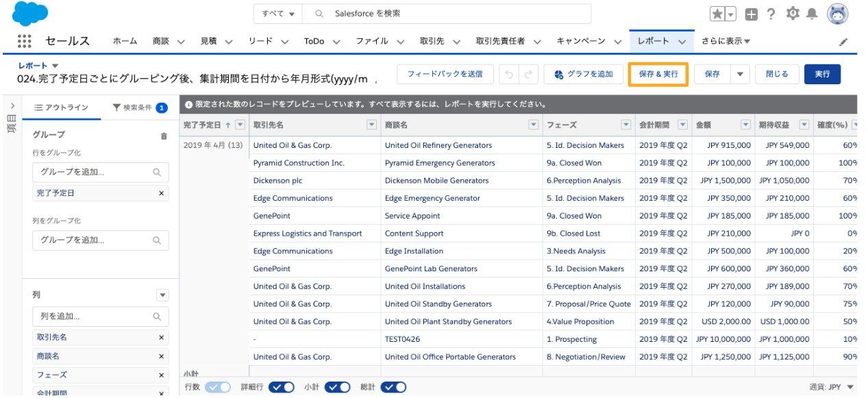Remove the 商談名 column with X
868x398 pixels.
(162, 357)
